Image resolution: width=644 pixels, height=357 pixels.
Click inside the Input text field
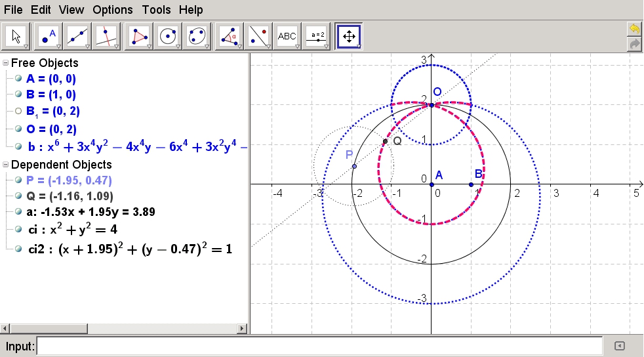coord(319,346)
